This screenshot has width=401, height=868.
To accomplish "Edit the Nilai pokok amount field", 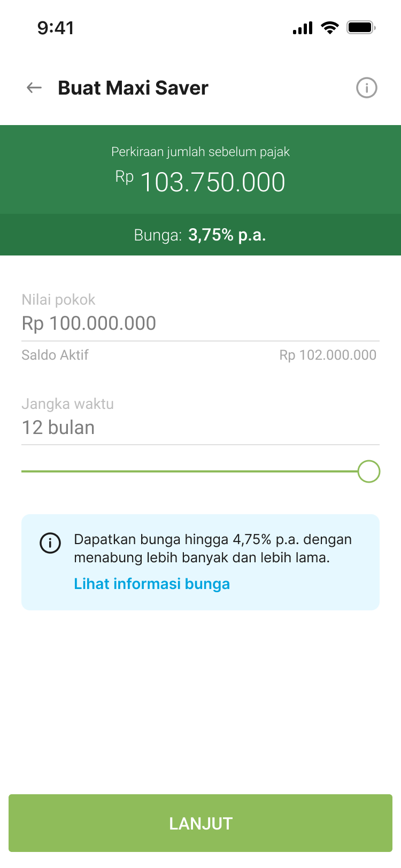I will point(200,323).
